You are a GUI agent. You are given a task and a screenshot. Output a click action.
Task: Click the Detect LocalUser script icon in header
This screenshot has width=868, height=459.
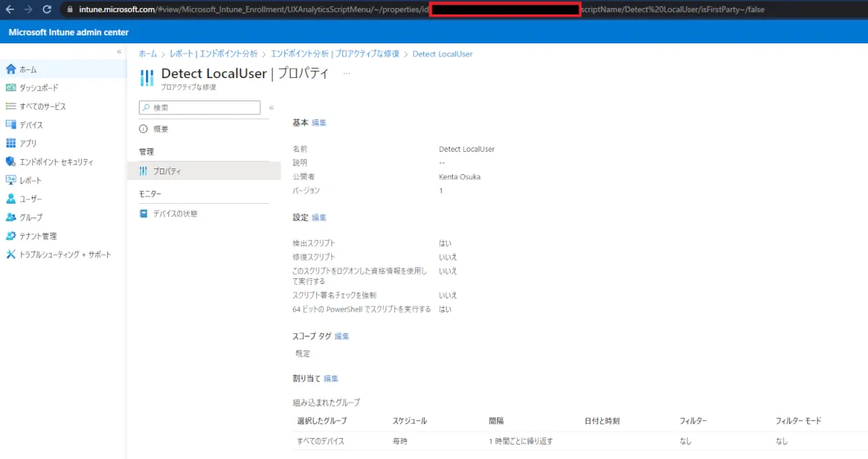146,77
